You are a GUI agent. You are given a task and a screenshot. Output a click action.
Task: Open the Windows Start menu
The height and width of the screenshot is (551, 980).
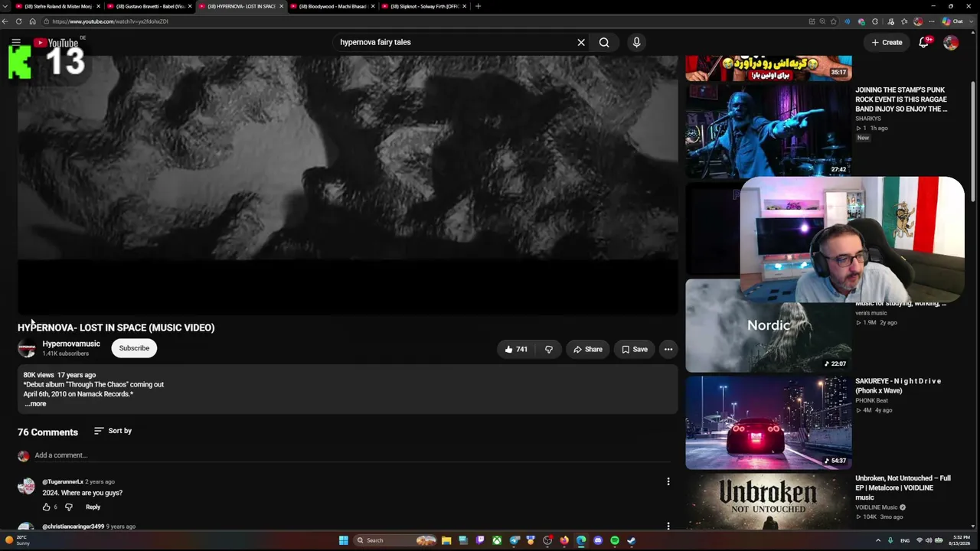(344, 540)
